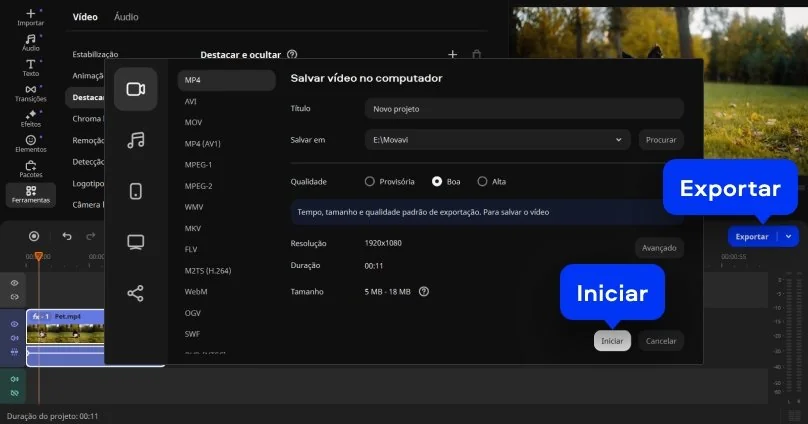
Task: Select the Alta quality radio button
Action: pos(482,182)
